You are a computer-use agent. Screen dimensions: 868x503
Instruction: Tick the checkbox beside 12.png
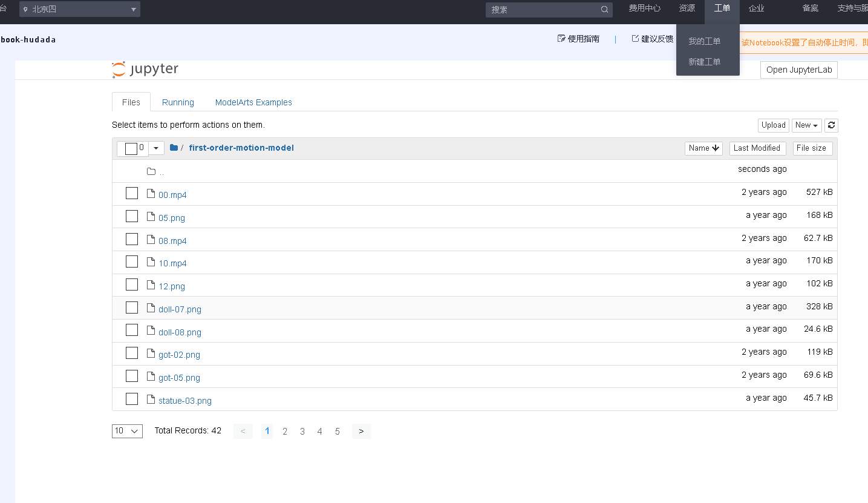point(132,284)
